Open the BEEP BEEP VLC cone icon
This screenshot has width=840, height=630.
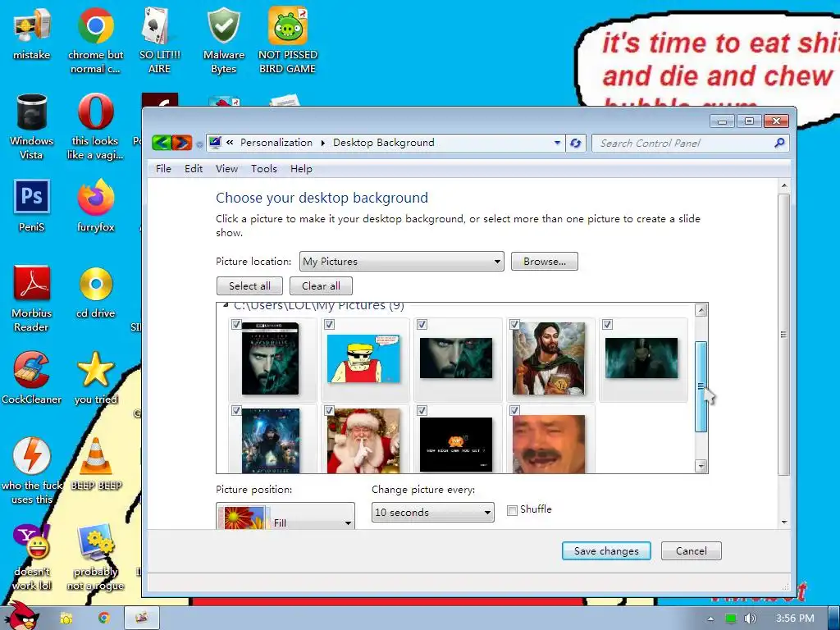(x=96, y=464)
